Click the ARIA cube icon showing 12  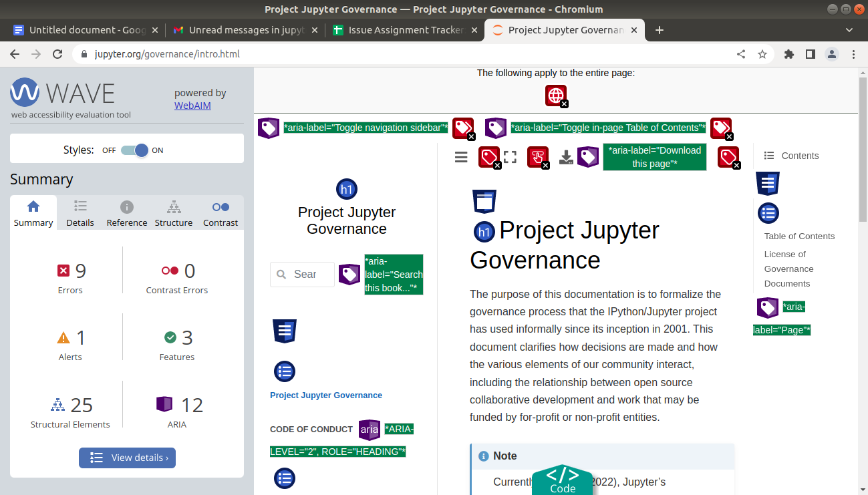[164, 403]
